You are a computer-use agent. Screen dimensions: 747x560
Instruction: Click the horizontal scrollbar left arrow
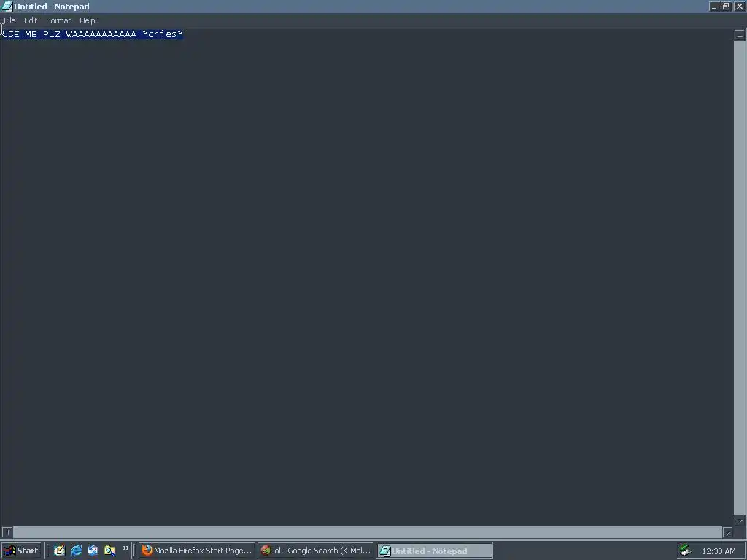(7, 532)
